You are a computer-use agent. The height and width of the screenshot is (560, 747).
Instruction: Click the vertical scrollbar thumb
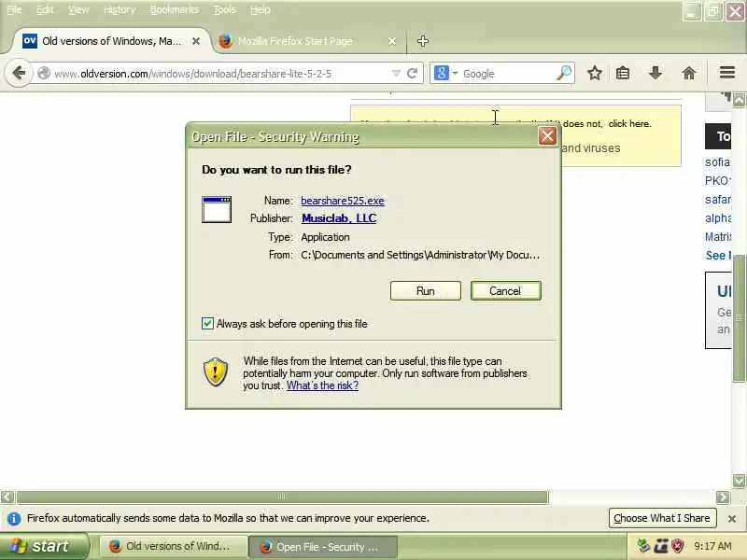[x=739, y=317]
